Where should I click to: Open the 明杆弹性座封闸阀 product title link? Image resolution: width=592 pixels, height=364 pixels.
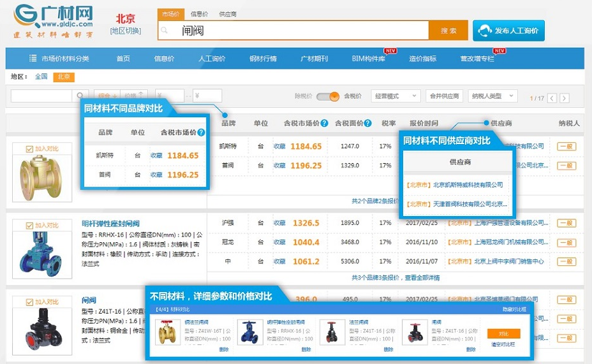(110, 224)
